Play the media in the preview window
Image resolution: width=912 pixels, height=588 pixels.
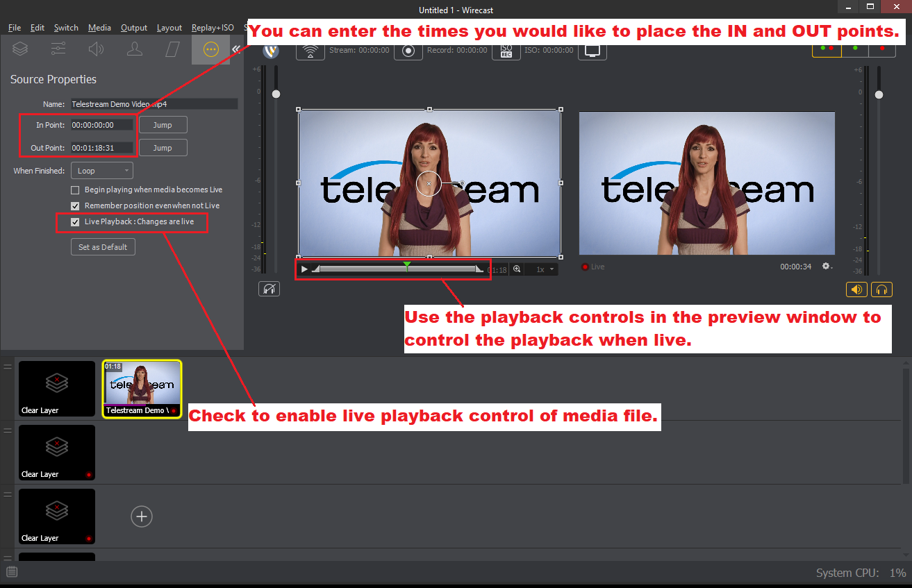(304, 269)
